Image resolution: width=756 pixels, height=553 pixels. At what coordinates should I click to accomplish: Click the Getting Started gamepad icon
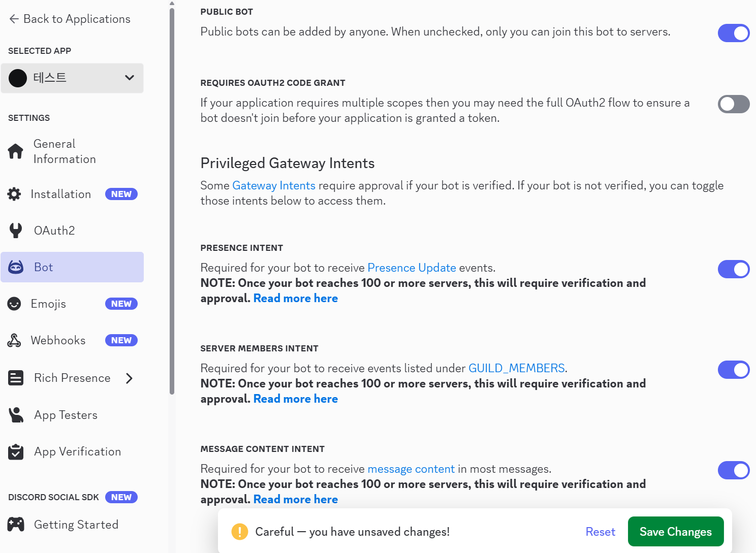click(x=16, y=525)
